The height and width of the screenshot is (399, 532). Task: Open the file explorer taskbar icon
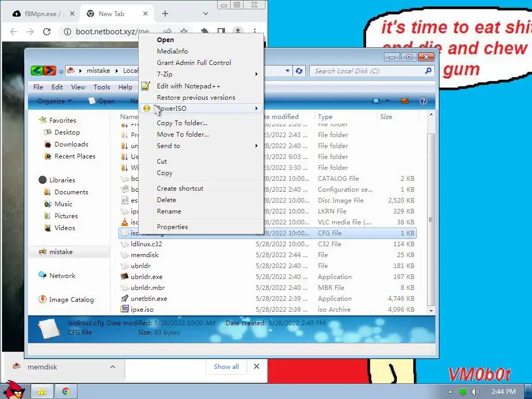coord(42,392)
